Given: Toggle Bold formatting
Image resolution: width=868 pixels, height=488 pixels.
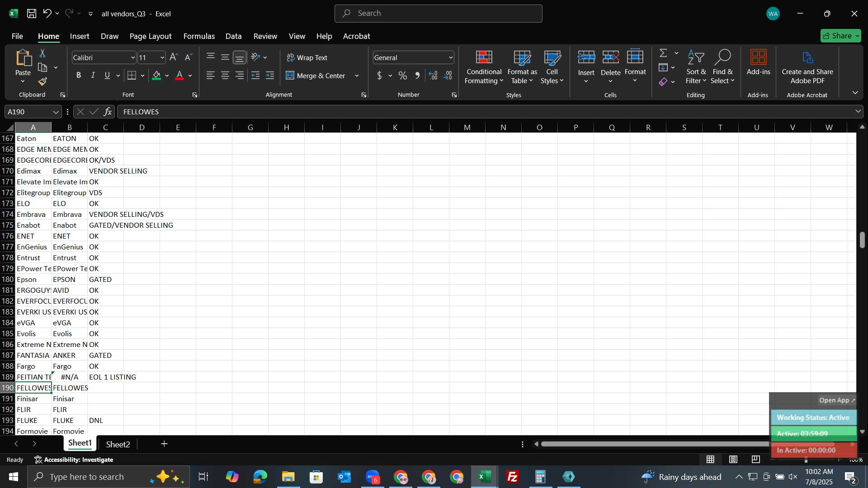Looking at the screenshot, I should pyautogui.click(x=79, y=75).
